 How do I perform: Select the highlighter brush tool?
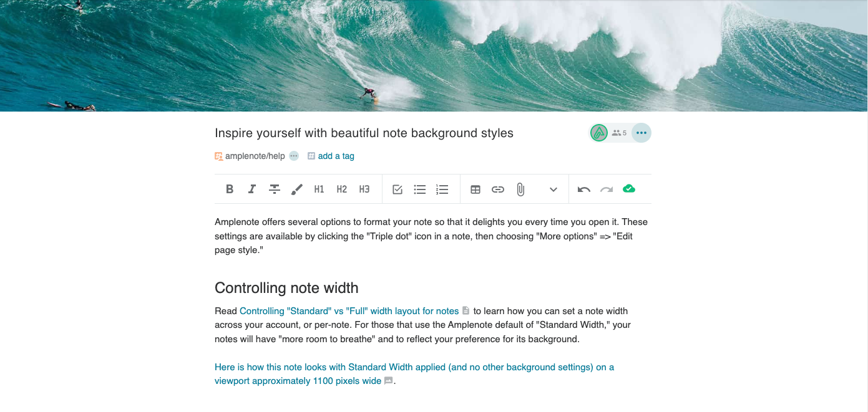coord(297,189)
